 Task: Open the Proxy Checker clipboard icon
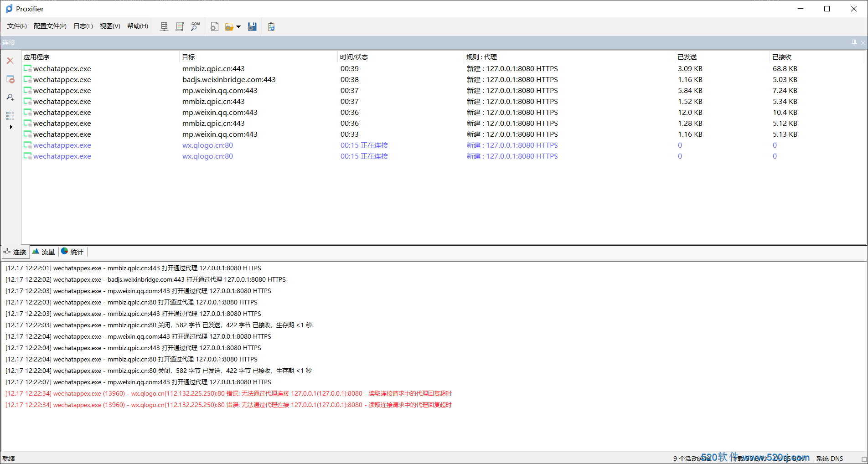pos(271,26)
